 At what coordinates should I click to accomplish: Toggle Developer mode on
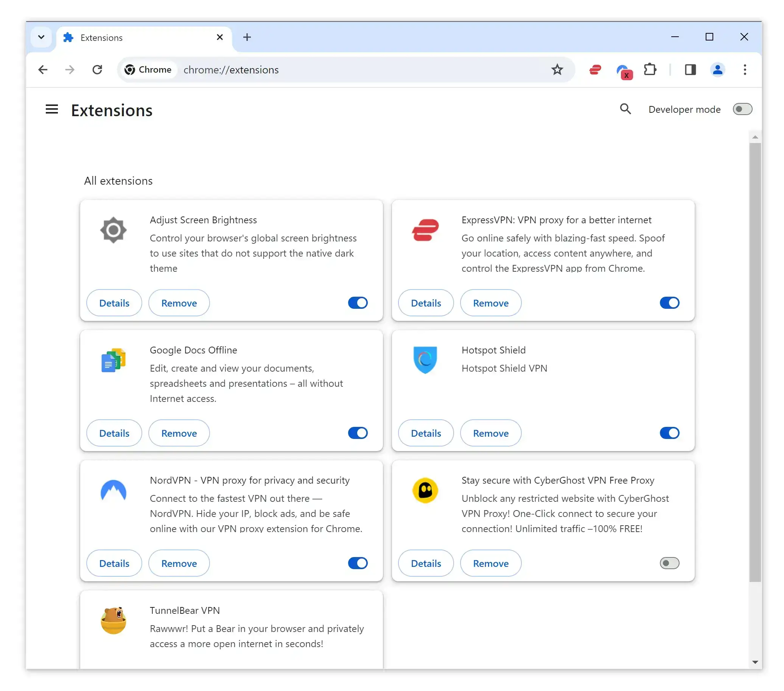point(743,109)
